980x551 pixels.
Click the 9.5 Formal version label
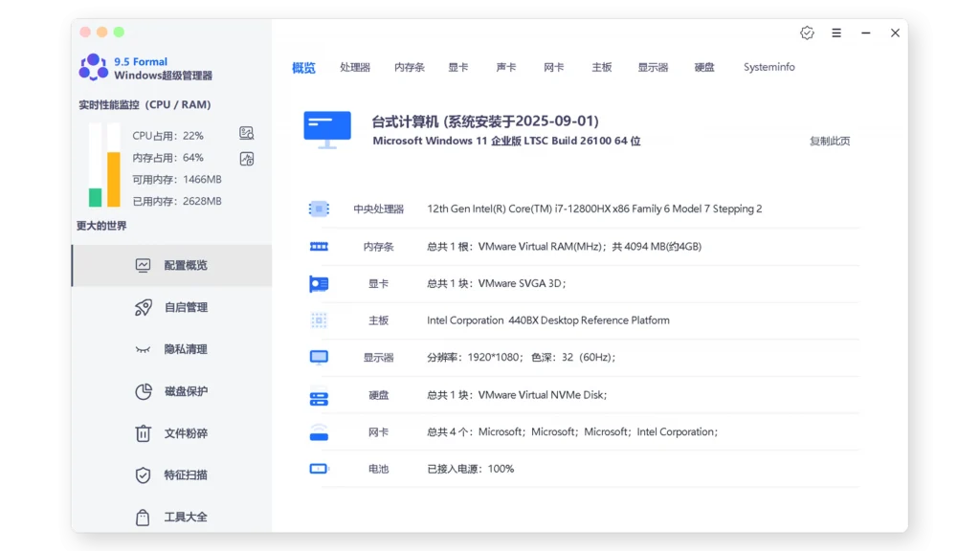[141, 61]
